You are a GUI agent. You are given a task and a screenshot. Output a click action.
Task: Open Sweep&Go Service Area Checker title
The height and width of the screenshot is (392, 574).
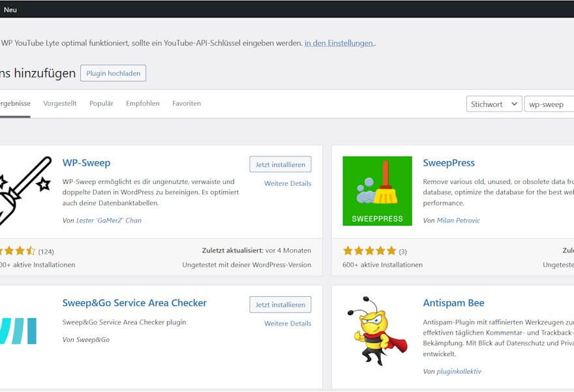(x=135, y=303)
